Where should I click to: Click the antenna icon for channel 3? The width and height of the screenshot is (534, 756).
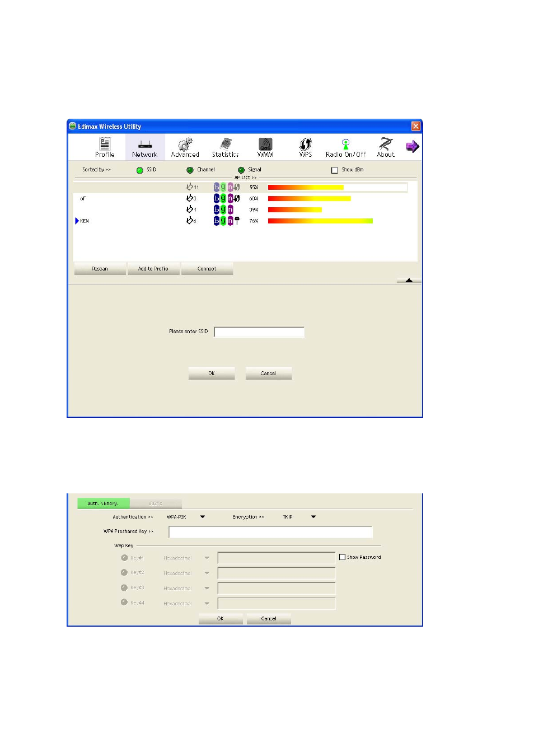point(190,198)
